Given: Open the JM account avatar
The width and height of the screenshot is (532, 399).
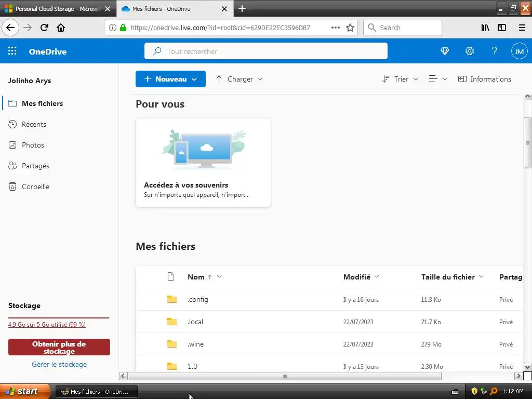Looking at the screenshot, I should (x=519, y=51).
